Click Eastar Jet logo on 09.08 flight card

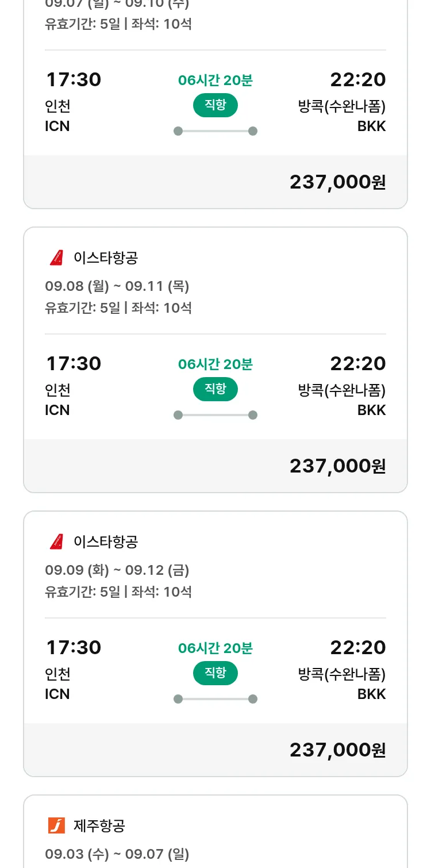[x=56, y=258]
